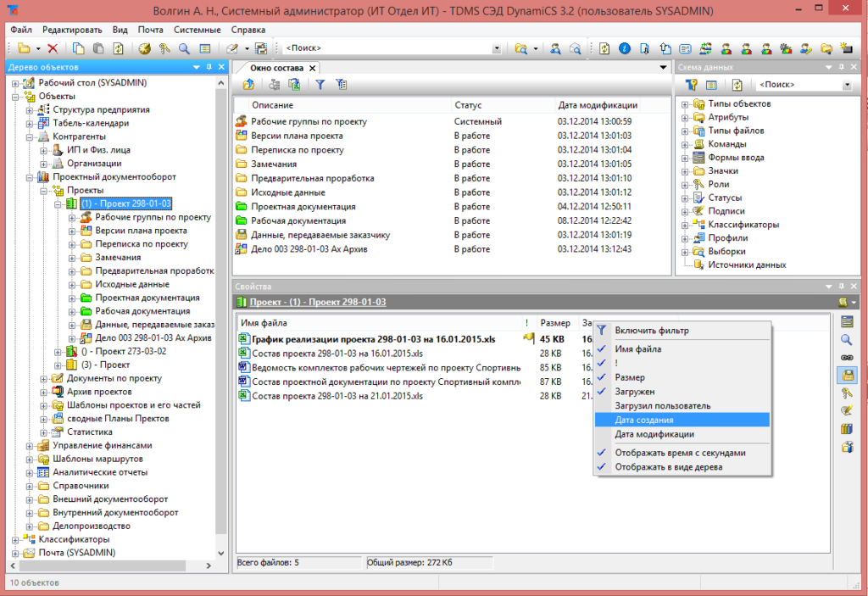Viewport: 868px width, 596px height.
Task: Select the funnel Filter icon in composition toolbar
Action: pyautogui.click(x=321, y=83)
